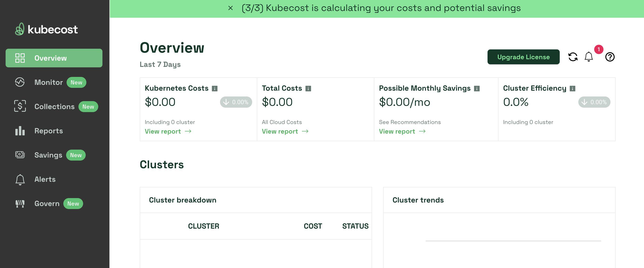Screen dimensions: 644x268
Task: Select the Reports bar-chart icon
Action: [x=20, y=131]
